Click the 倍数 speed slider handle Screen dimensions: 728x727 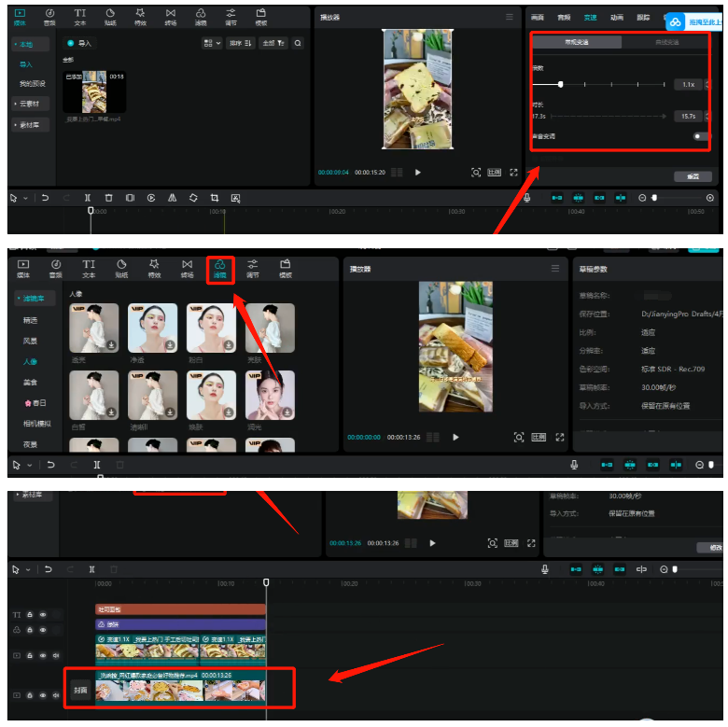click(560, 84)
